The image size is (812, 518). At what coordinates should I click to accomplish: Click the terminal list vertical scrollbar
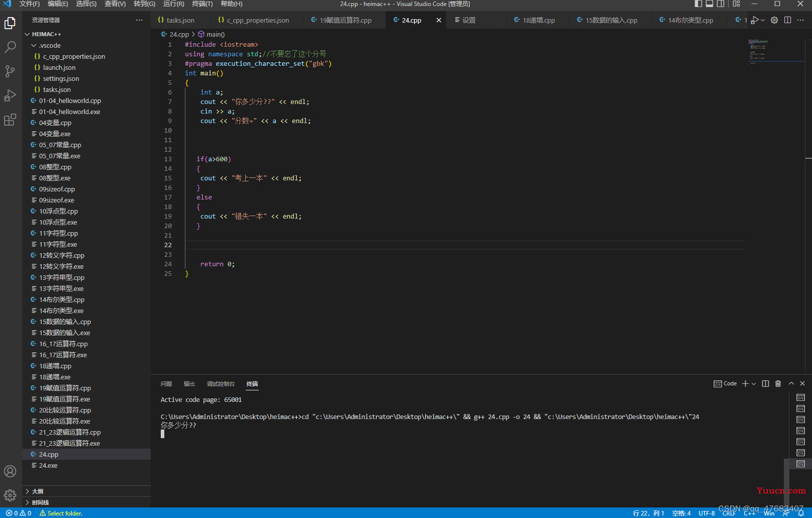click(x=786, y=482)
